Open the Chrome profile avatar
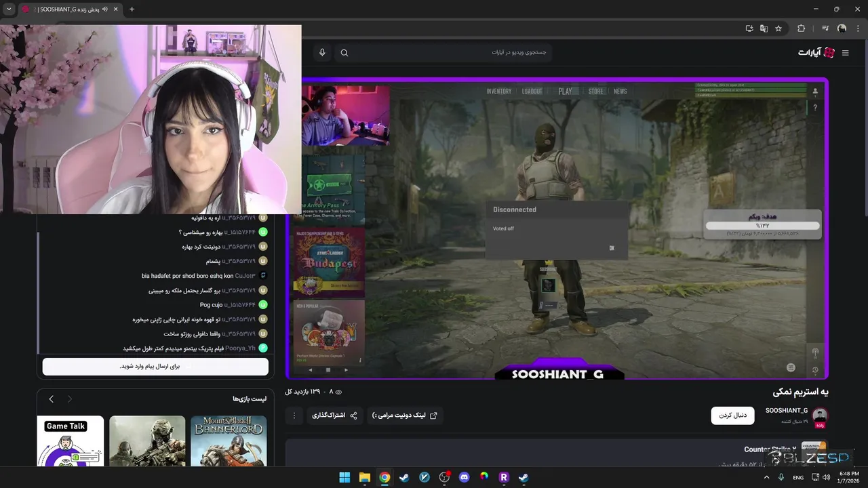This screenshot has height=488, width=868. (842, 28)
